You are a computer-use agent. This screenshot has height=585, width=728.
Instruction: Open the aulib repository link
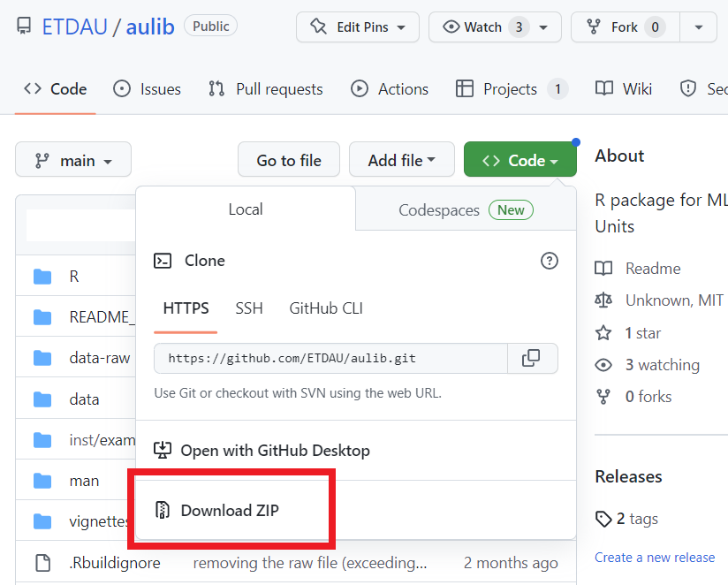click(150, 27)
